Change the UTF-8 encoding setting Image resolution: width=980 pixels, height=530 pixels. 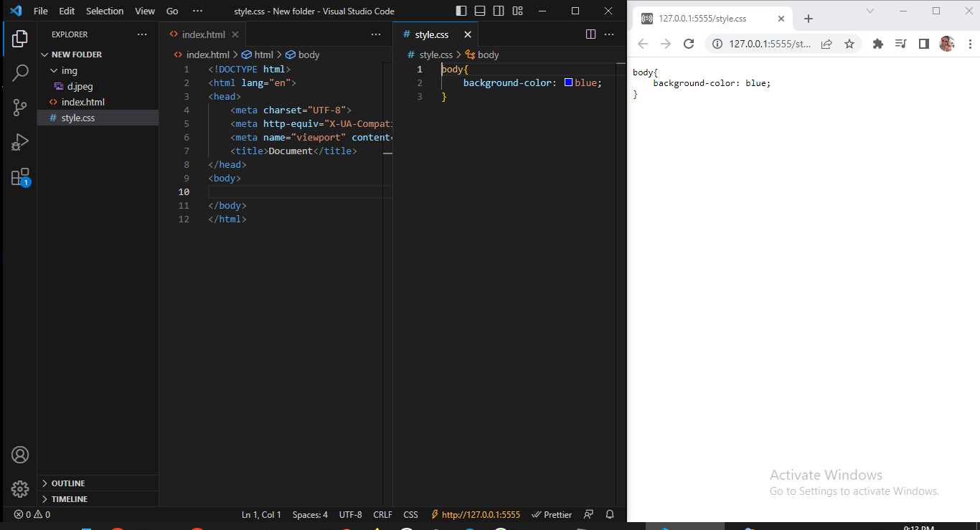(x=351, y=514)
